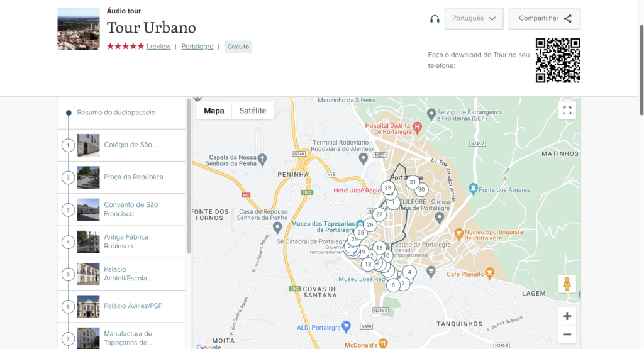
Task: Click the Fonte dos Amores pin
Action: 473,189
